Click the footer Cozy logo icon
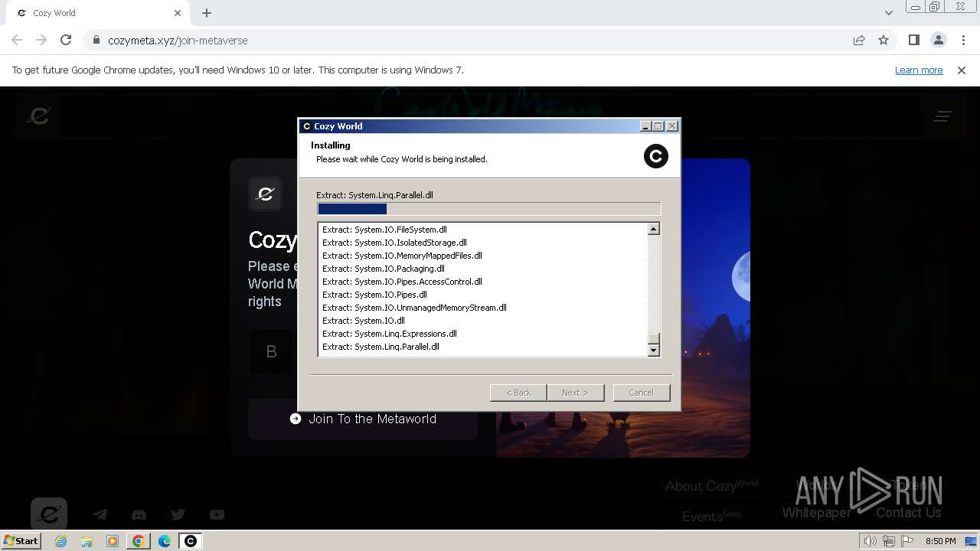Screen dimensions: 980x551 tap(49, 514)
